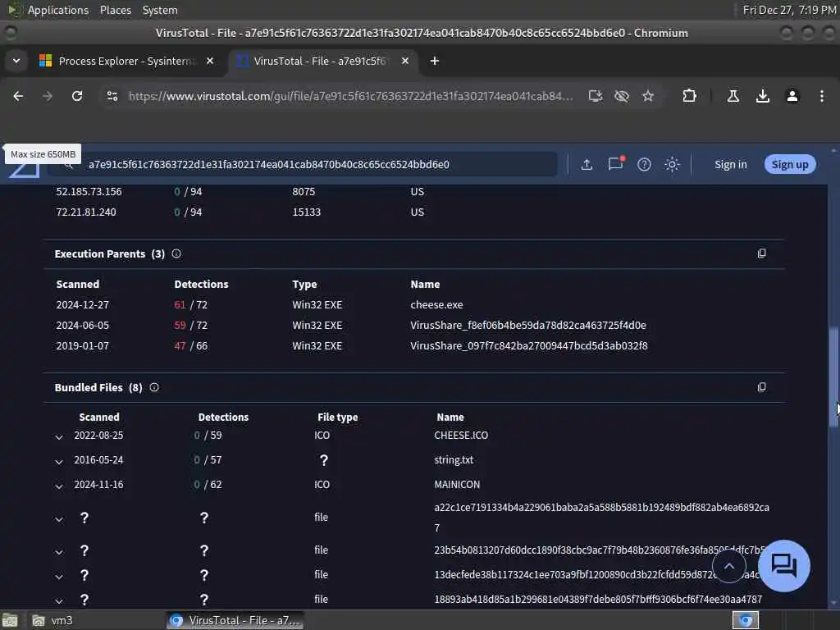Open the blue chat bubble button

pyautogui.click(x=783, y=565)
